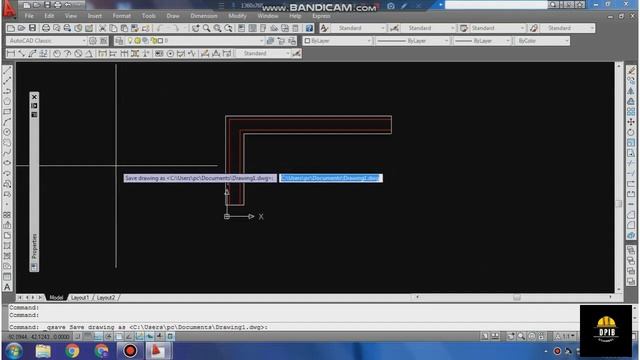Click the Cut (scissors) icon
The height and width of the screenshot is (360, 640).
click(x=102, y=28)
